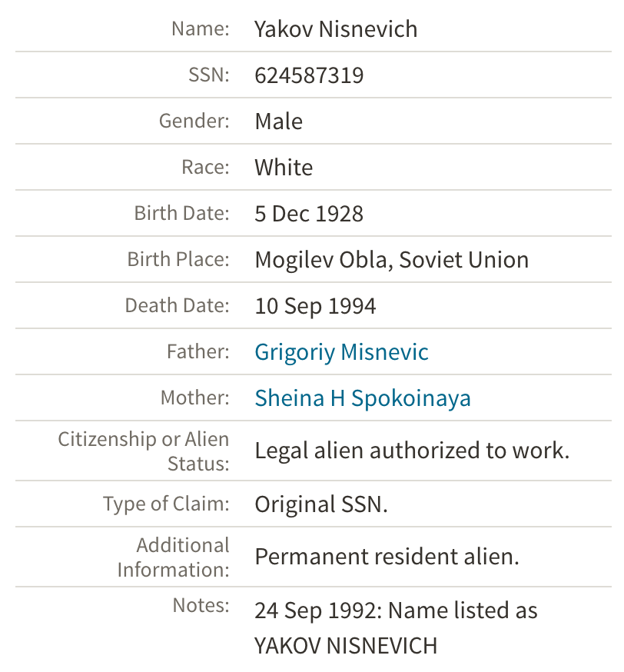Click the Citizenship or Alien Status label
624x672 pixels.
(x=144, y=451)
